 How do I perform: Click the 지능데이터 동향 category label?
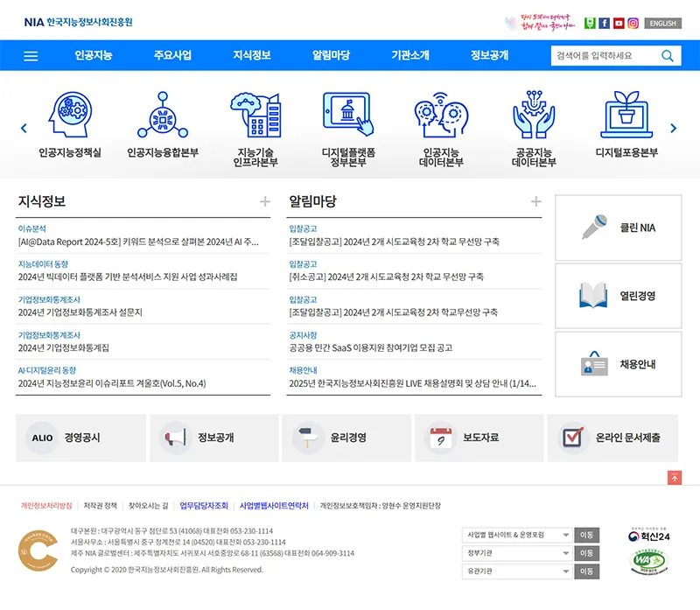point(43,264)
